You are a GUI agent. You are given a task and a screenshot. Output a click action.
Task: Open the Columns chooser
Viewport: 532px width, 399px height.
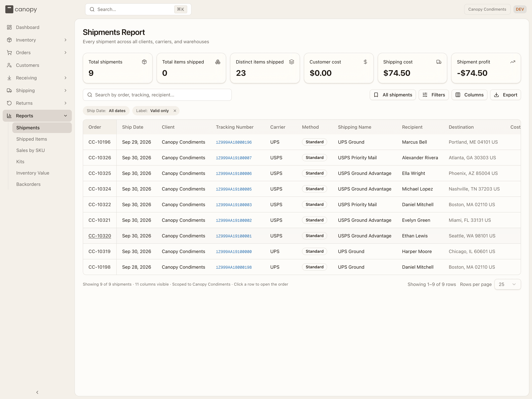(x=469, y=95)
